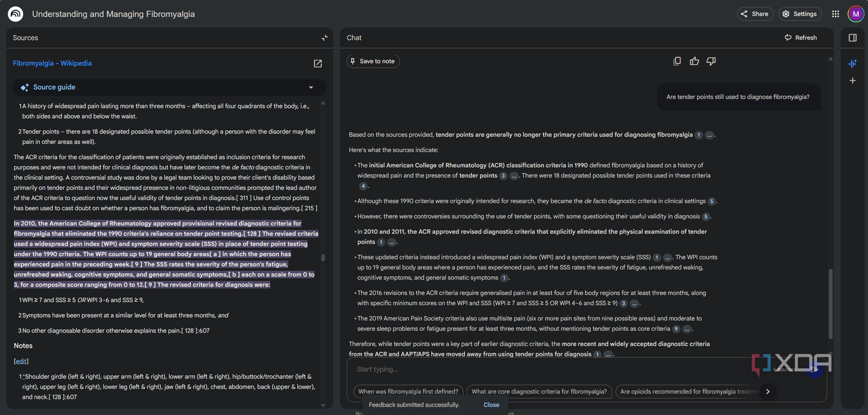Open the profile avatar menu
This screenshot has height=415, width=868.
(x=856, y=14)
